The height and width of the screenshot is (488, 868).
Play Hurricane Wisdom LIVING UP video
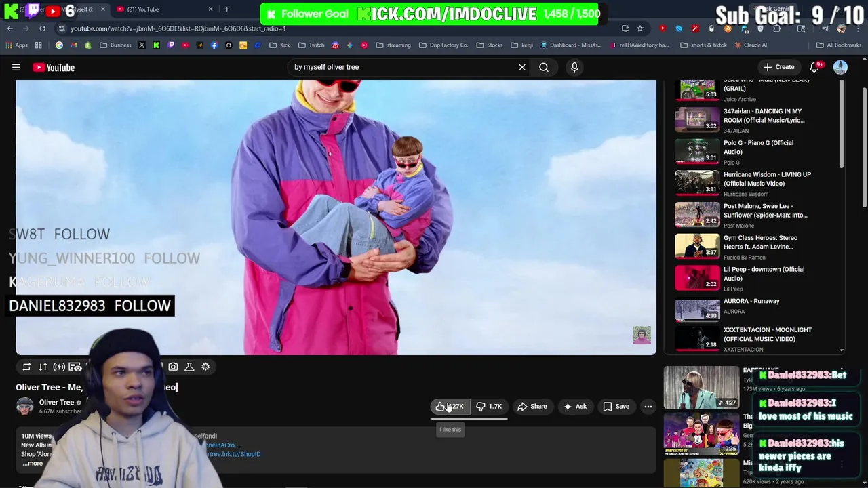click(x=758, y=184)
